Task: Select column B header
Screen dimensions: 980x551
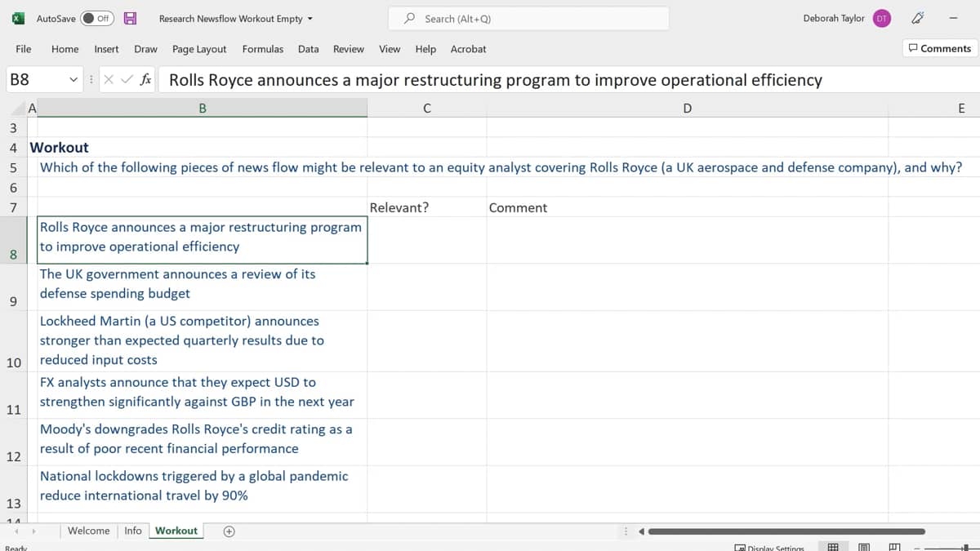Action: [203, 109]
